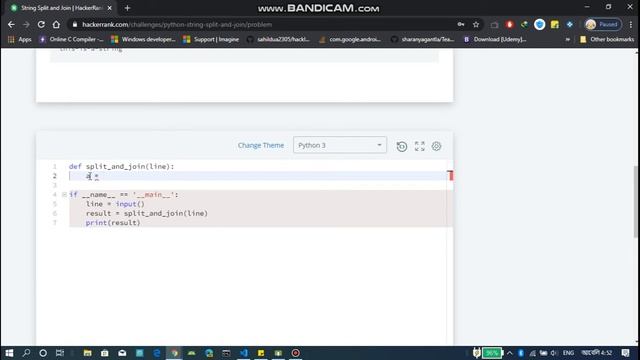The height and width of the screenshot is (360, 640).
Task: Open the Chrome three-dot menu
Action: pyautogui.click(x=631, y=24)
